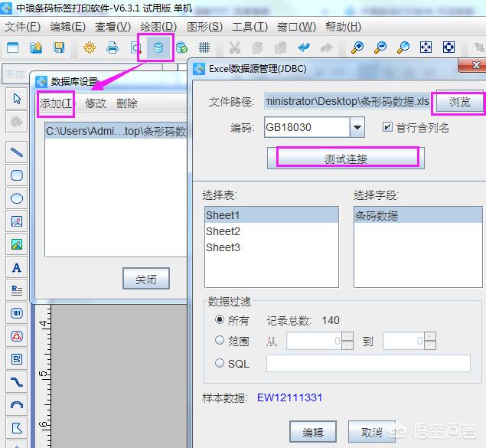Open document settings gear icon
This screenshot has height=448, width=486.
[x=90, y=47]
